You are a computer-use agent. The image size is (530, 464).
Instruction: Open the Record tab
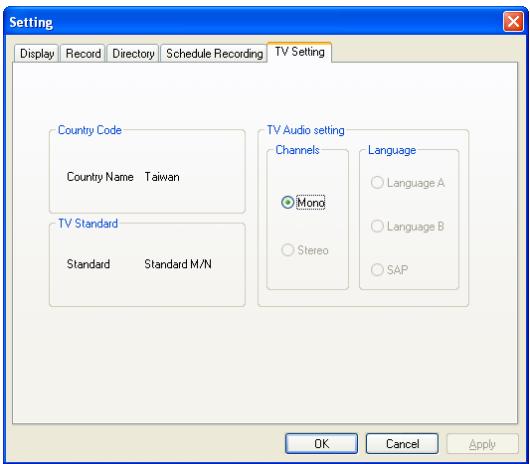click(x=83, y=53)
